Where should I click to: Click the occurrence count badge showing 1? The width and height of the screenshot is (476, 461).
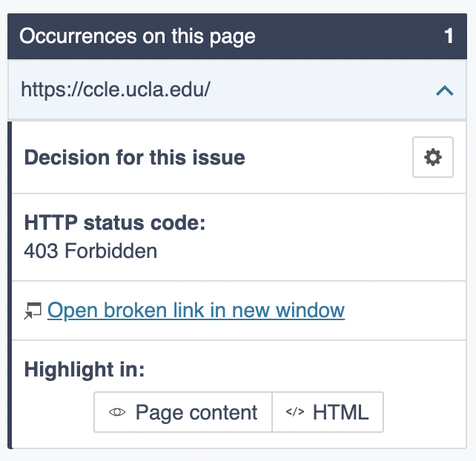coord(449,36)
